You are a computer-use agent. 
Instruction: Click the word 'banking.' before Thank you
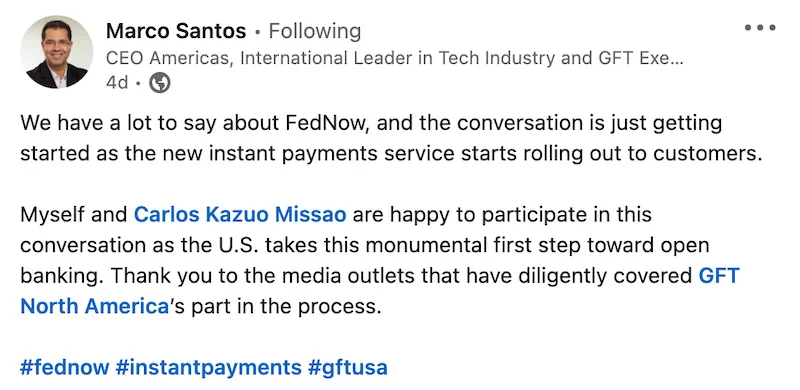coord(62,276)
